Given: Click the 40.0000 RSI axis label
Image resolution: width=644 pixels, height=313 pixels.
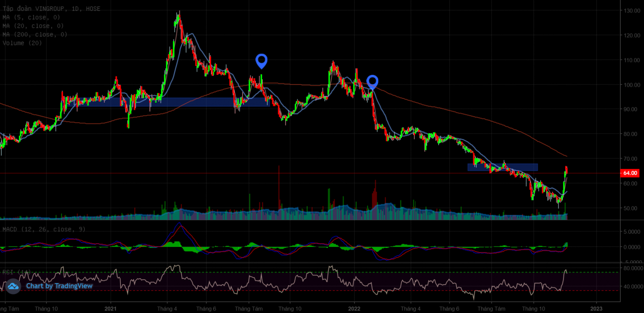Looking at the screenshot, I should 633,286.
